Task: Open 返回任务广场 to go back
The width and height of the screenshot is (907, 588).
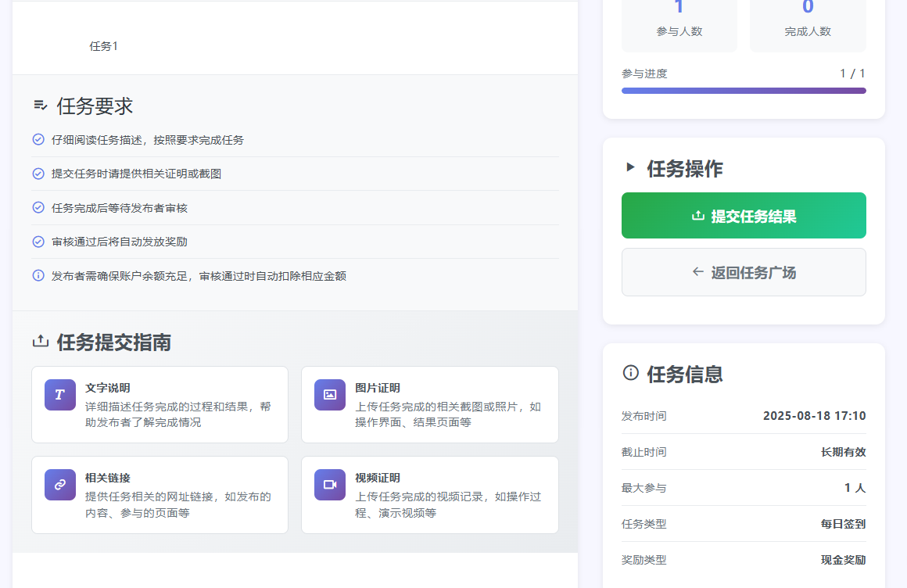Action: [744, 271]
